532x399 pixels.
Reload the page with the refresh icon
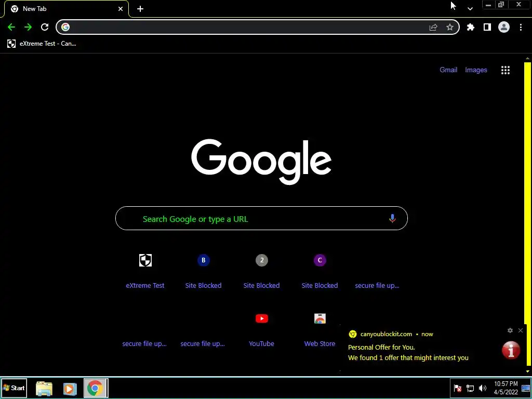click(x=45, y=27)
